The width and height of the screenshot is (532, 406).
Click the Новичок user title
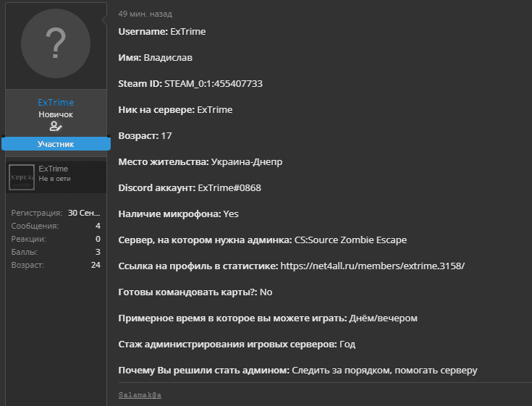pos(56,114)
